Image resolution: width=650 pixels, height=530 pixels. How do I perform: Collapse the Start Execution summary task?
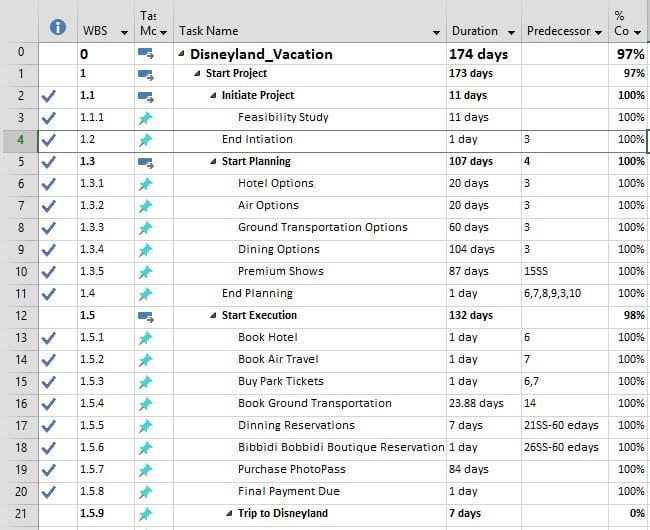pos(213,316)
